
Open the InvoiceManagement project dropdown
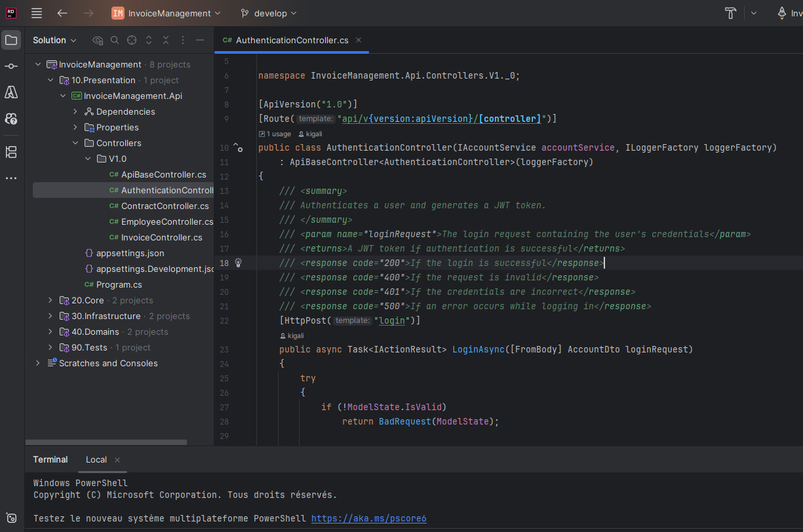click(166, 13)
